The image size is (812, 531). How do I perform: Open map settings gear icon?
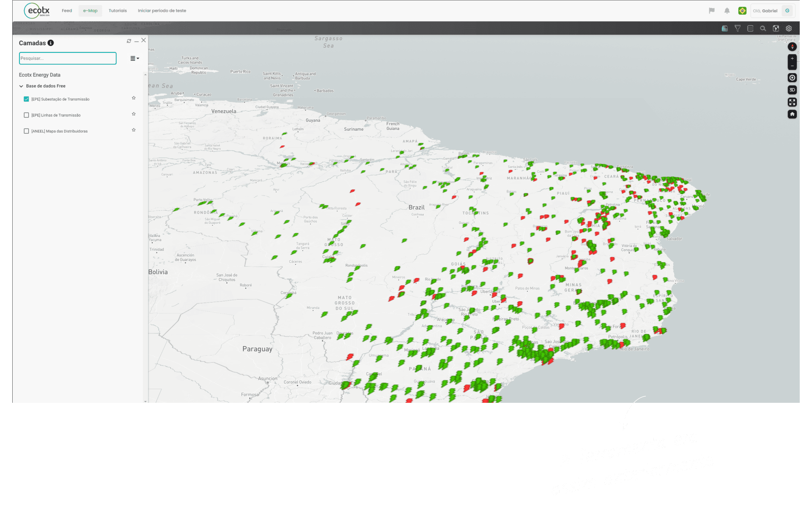click(x=789, y=28)
